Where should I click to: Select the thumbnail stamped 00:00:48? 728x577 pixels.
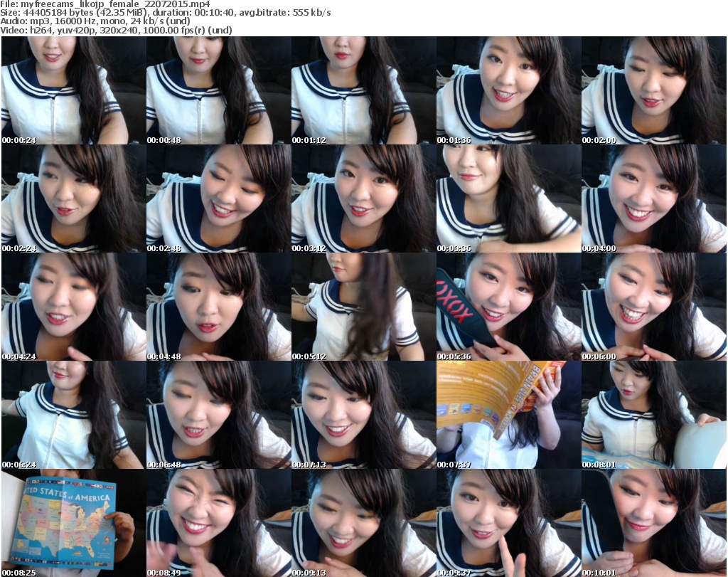(x=219, y=90)
